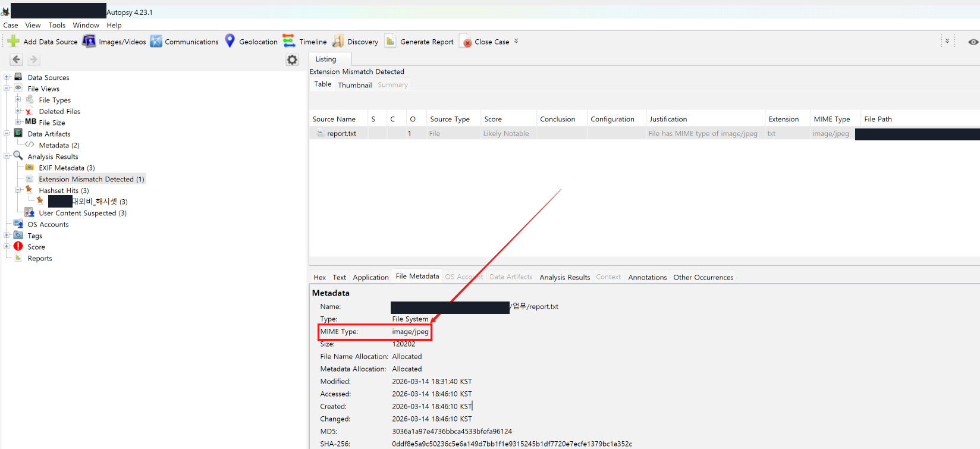
Task: Navigate back with the left arrow button
Action: [x=17, y=59]
